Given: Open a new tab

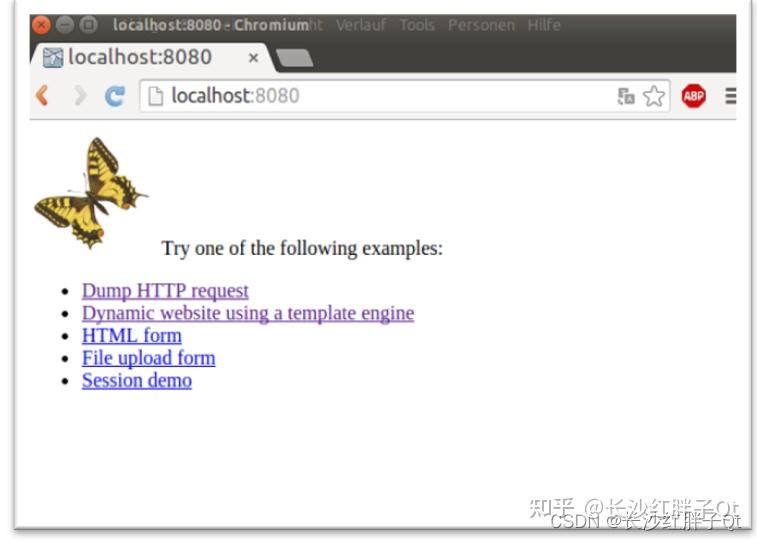Looking at the screenshot, I should (294, 58).
